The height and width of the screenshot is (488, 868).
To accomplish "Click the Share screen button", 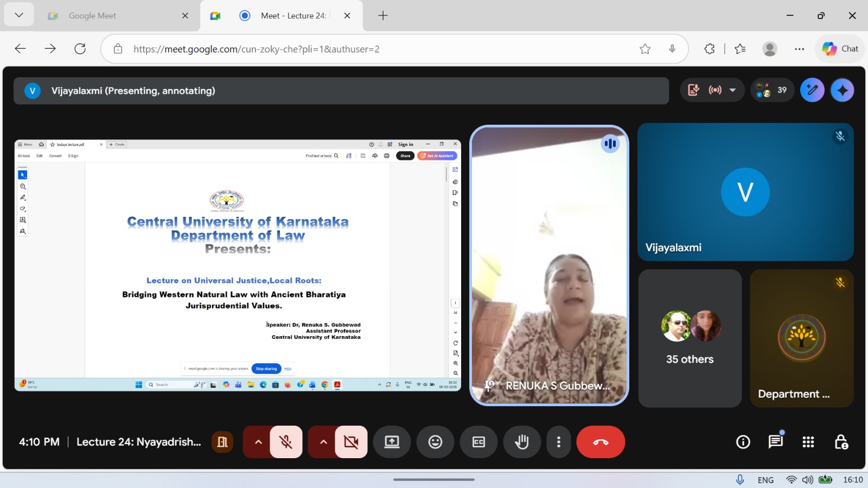I will tap(392, 442).
